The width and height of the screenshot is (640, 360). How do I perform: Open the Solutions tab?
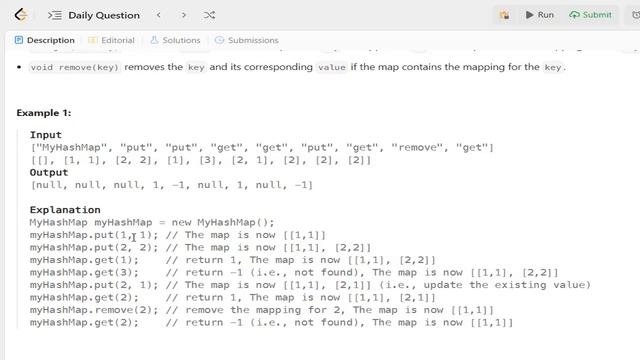[x=175, y=40]
